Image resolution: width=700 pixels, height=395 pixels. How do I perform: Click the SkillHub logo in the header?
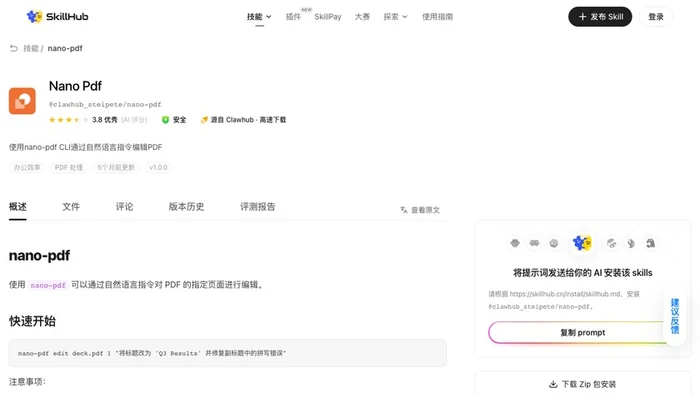coord(57,17)
